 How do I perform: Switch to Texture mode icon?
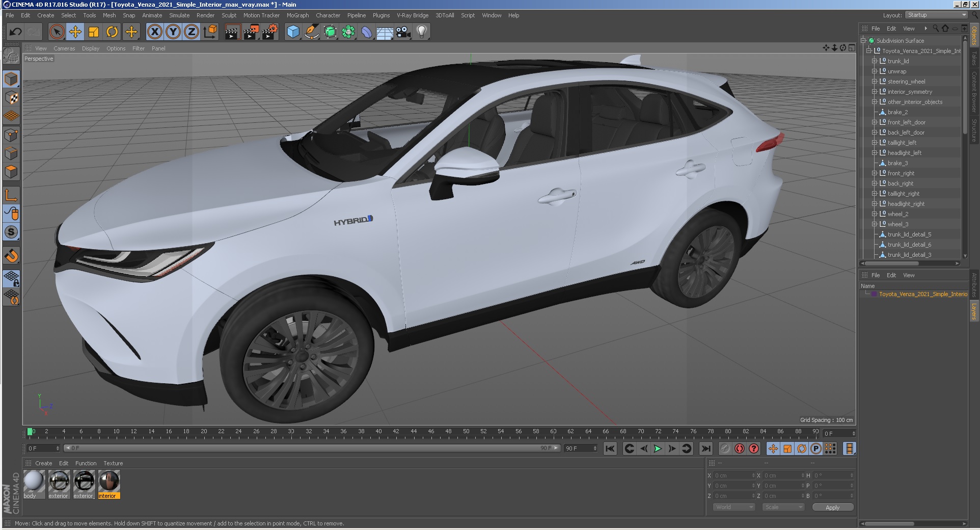11,97
